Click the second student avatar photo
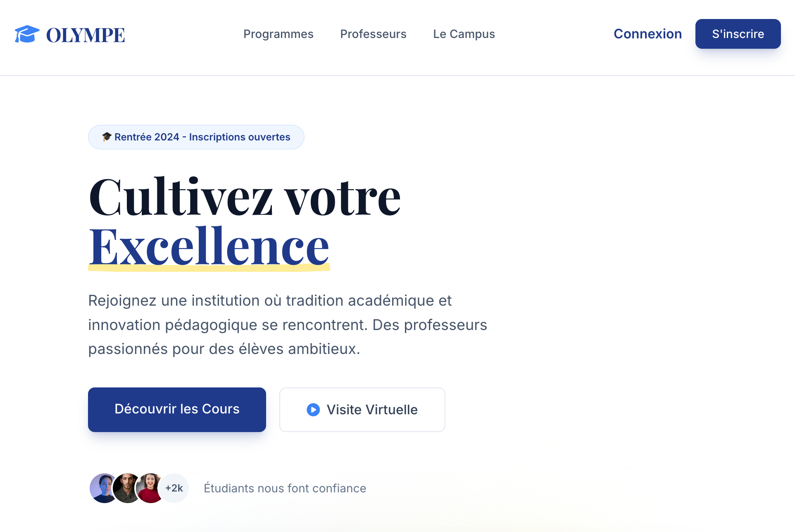This screenshot has height=532, width=795. click(127, 488)
